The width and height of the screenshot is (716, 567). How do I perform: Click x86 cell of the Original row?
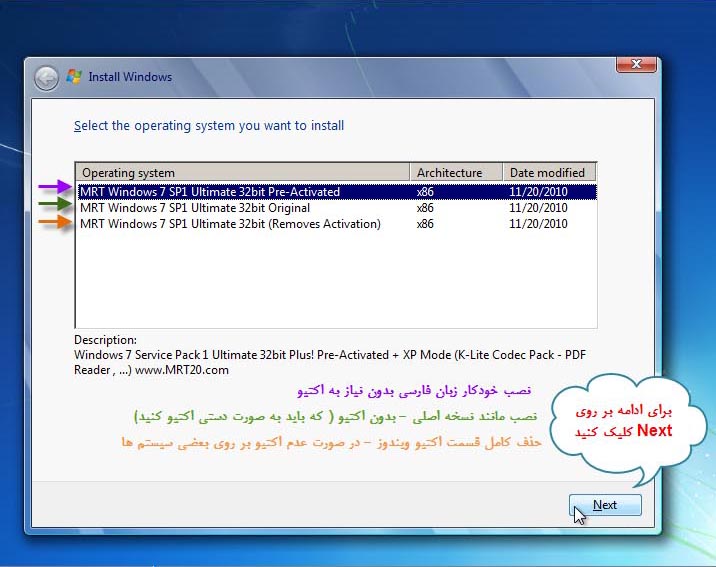pyautogui.click(x=425, y=208)
